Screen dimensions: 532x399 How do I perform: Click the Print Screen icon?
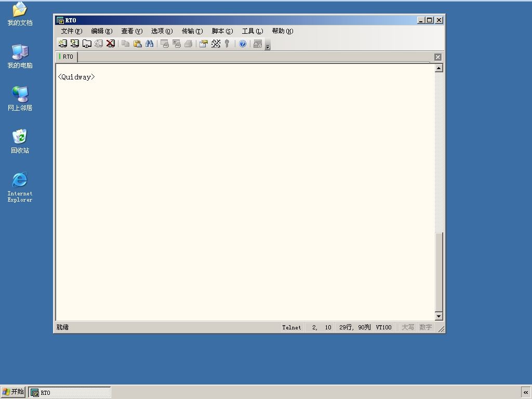click(165, 44)
